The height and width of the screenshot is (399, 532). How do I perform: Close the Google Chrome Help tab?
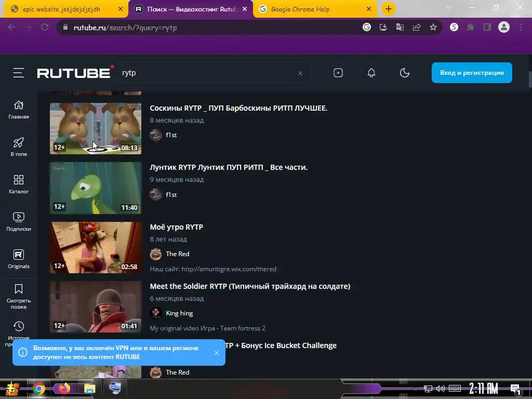click(x=369, y=9)
